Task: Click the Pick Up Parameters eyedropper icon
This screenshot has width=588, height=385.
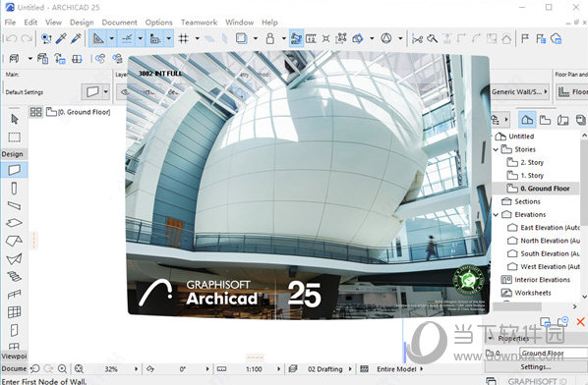Action: [61, 38]
